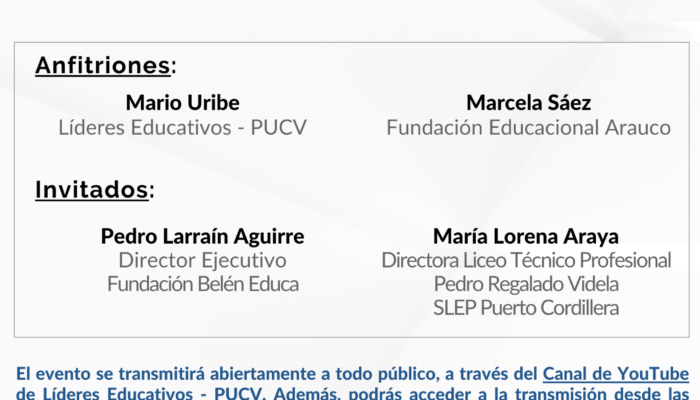Click the 'Anfitriones' heading
The width and height of the screenshot is (700, 400).
[103, 65]
